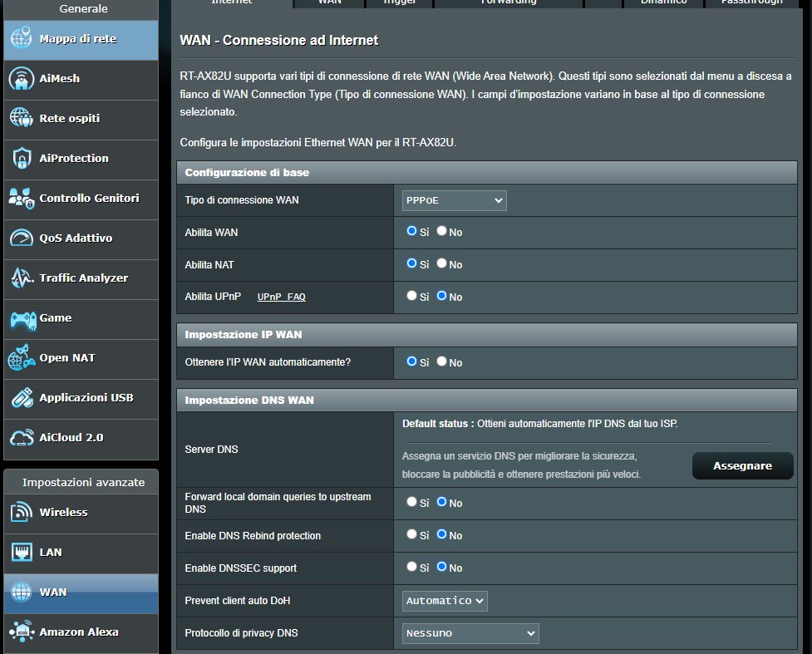Open the AiMesh sidebar icon
812x654 pixels.
click(22, 79)
